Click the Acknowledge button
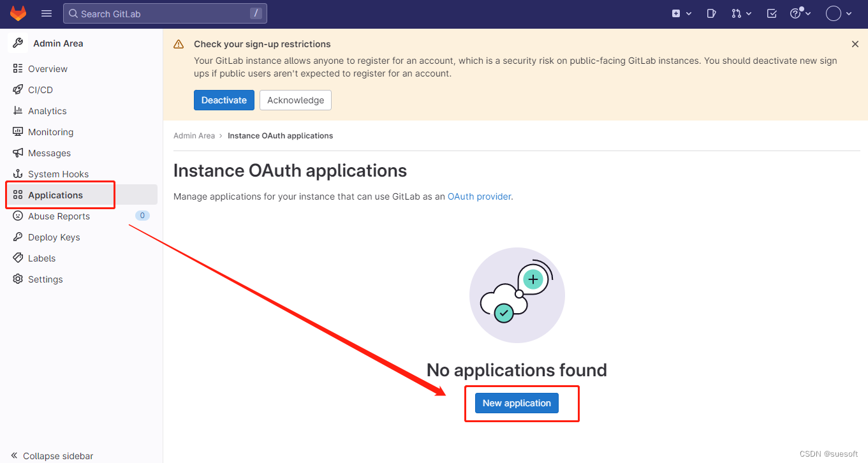Viewport: 868px width, 463px height. (295, 100)
